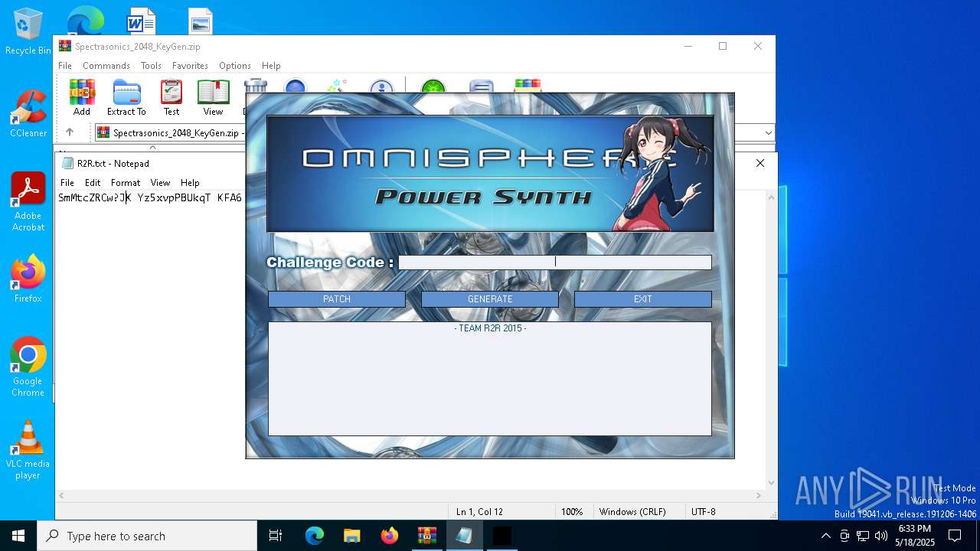This screenshot has height=551, width=980.
Task: Open the WinRAR Help menu
Action: point(271,66)
